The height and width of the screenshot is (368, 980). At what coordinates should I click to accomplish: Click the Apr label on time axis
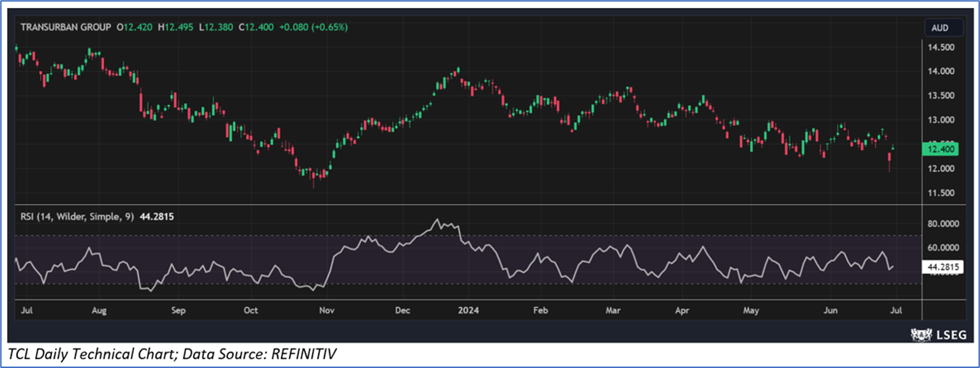682,311
